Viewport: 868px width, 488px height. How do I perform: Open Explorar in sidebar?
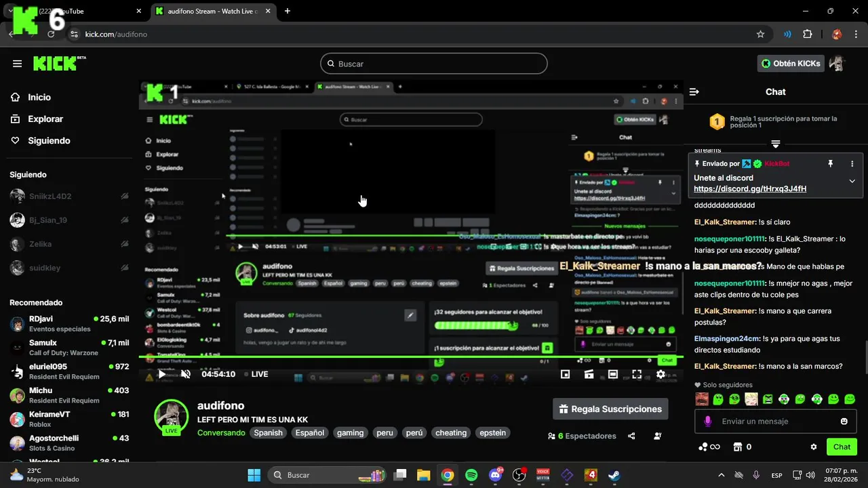pyautogui.click(x=45, y=119)
